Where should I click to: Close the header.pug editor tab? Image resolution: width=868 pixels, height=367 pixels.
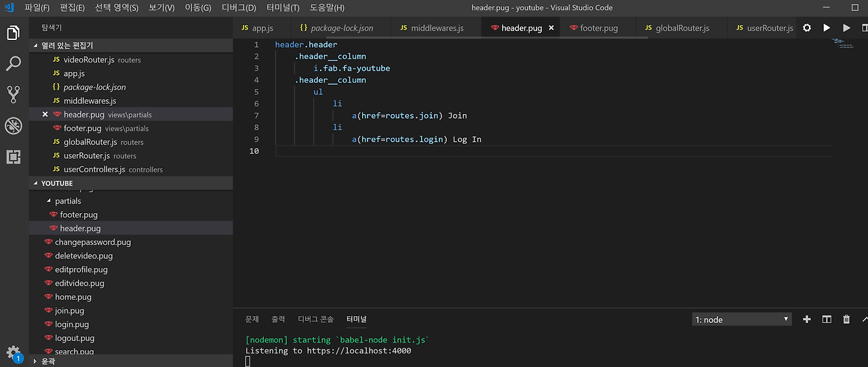click(551, 28)
